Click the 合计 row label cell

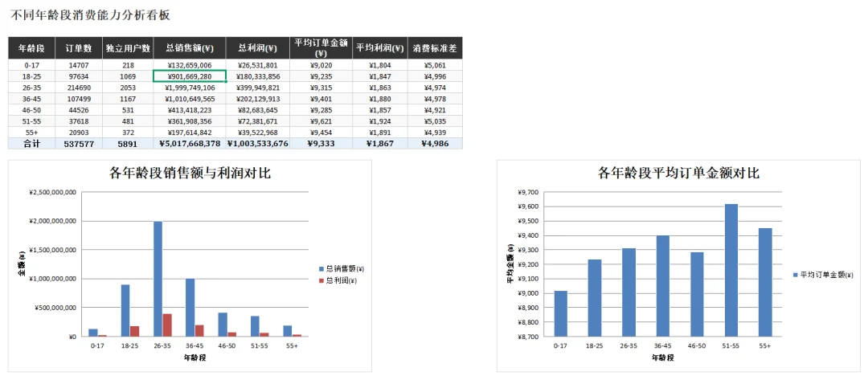[x=31, y=144]
